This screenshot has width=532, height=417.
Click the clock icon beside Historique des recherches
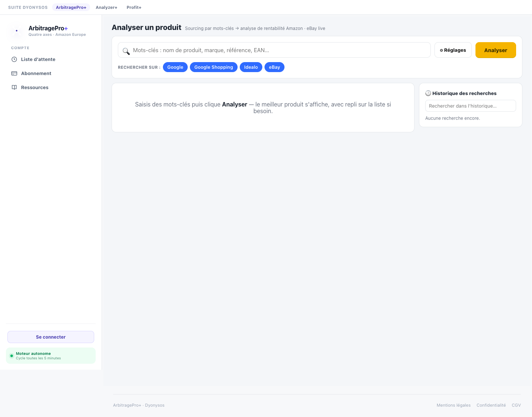(428, 93)
